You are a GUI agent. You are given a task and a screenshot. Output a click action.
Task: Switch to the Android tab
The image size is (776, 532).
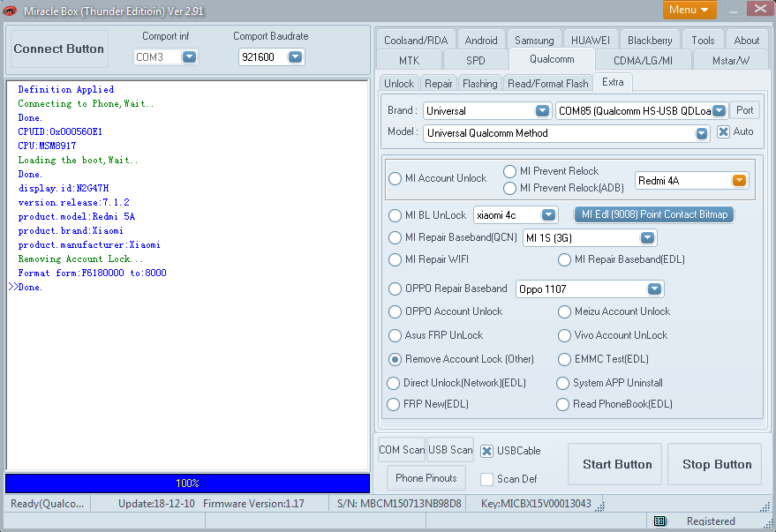481,40
